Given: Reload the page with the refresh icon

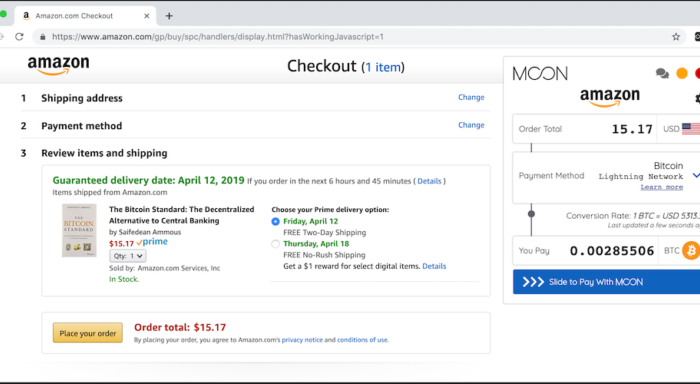Looking at the screenshot, I should [19, 37].
